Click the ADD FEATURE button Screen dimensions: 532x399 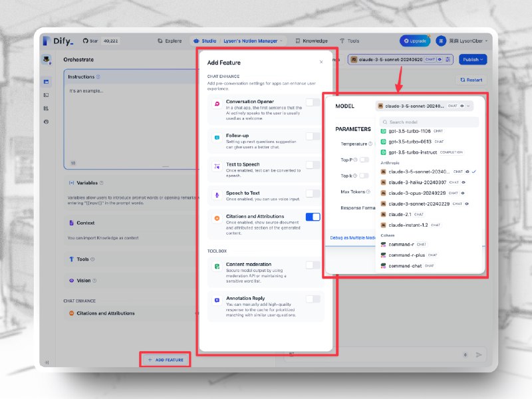(165, 360)
